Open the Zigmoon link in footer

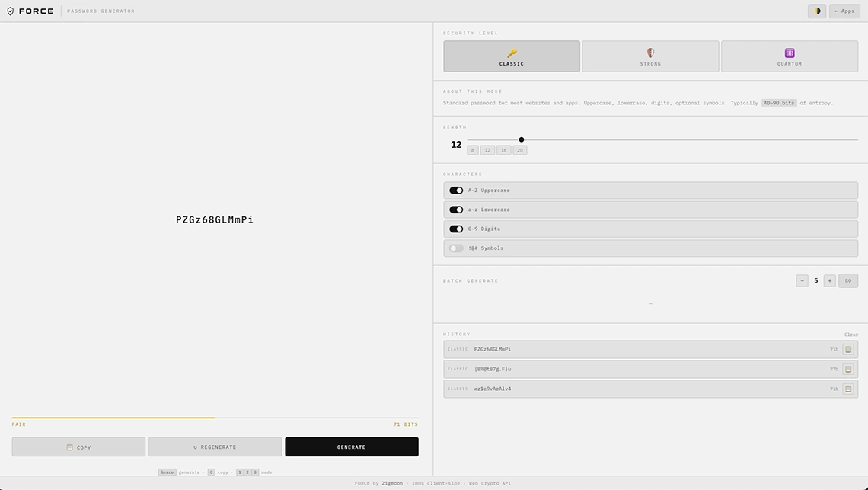[x=392, y=483]
